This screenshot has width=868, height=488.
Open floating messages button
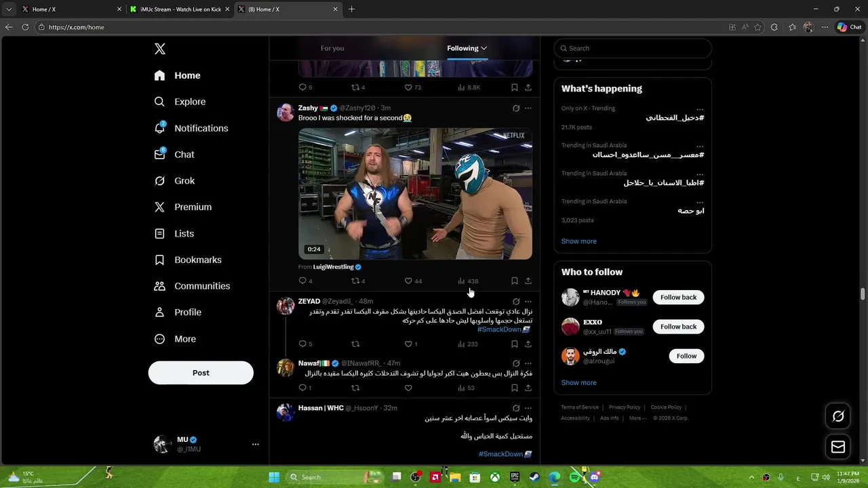838,447
